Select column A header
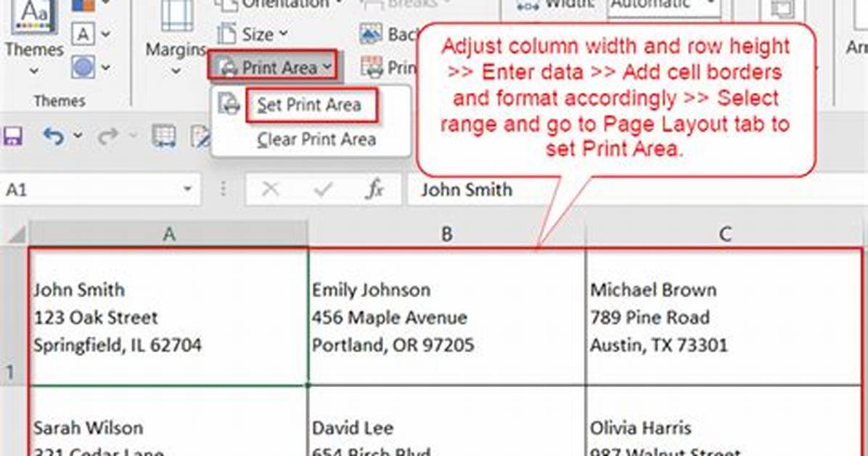The height and width of the screenshot is (456, 868). tap(169, 235)
